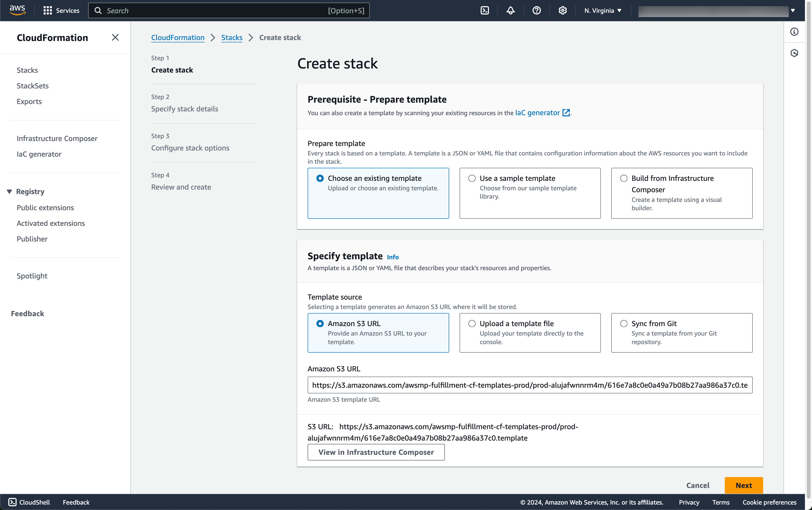This screenshot has width=812, height=510.
Task: Select Build from Infrastructure Composer option
Action: coord(624,178)
